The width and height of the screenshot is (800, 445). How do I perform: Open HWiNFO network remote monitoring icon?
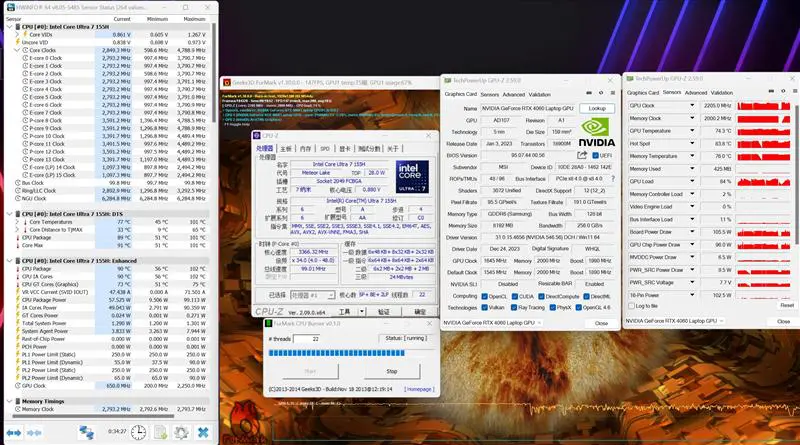(86, 433)
